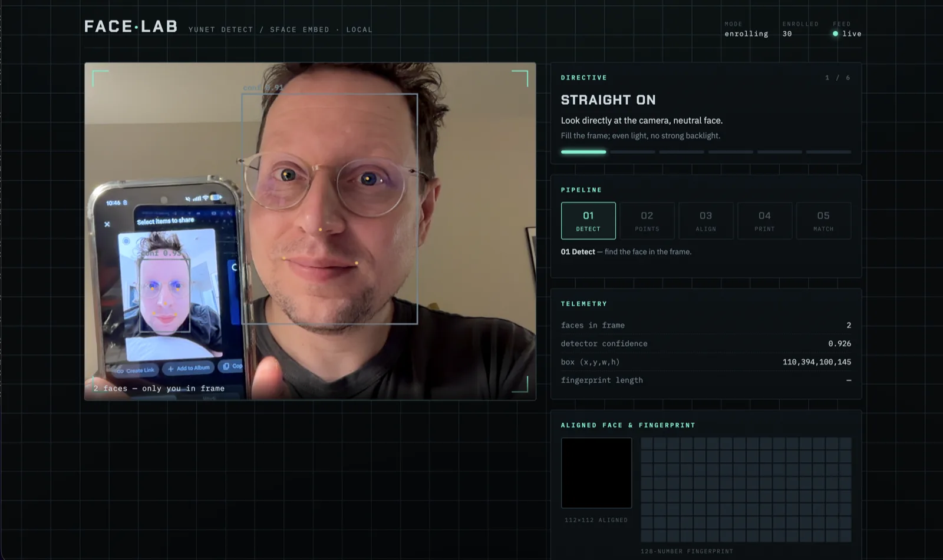The image size is (943, 560).
Task: Click the 'DIRECTIVE' section label
Action: [x=583, y=78]
